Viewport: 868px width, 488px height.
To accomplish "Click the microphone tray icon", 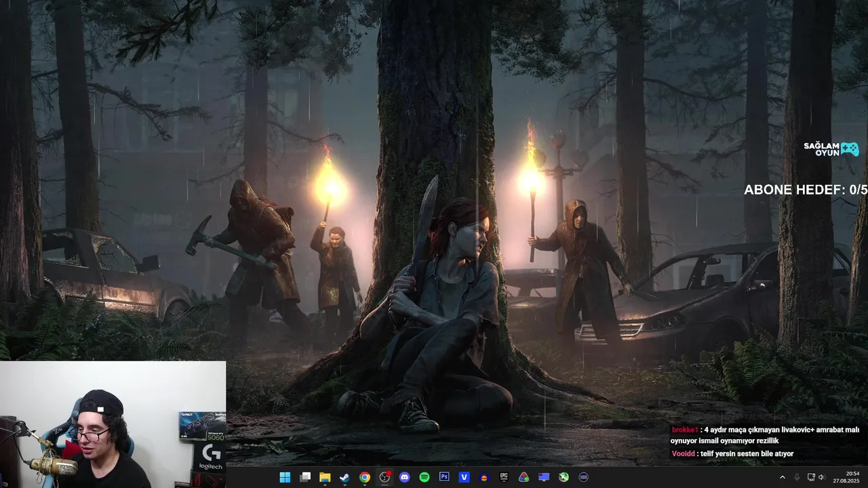I will [797, 477].
